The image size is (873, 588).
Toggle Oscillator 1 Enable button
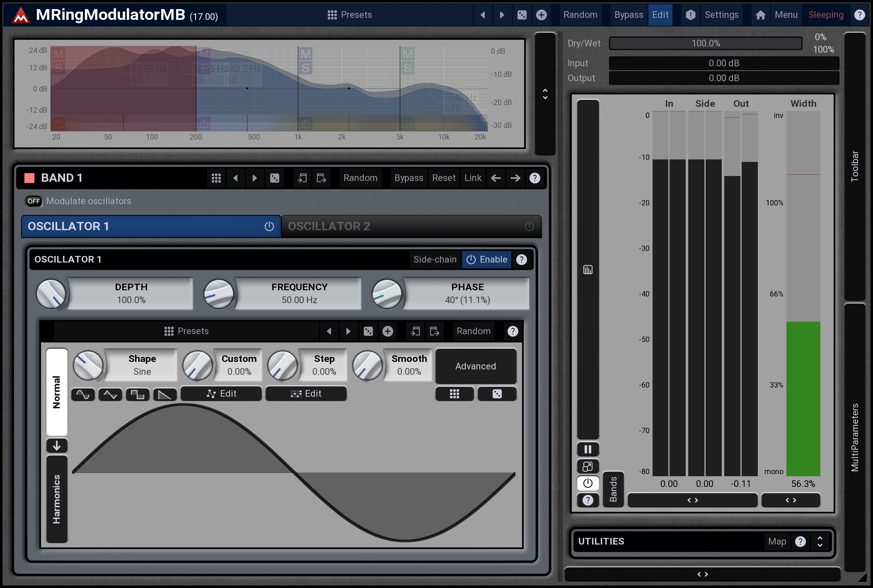click(x=487, y=260)
